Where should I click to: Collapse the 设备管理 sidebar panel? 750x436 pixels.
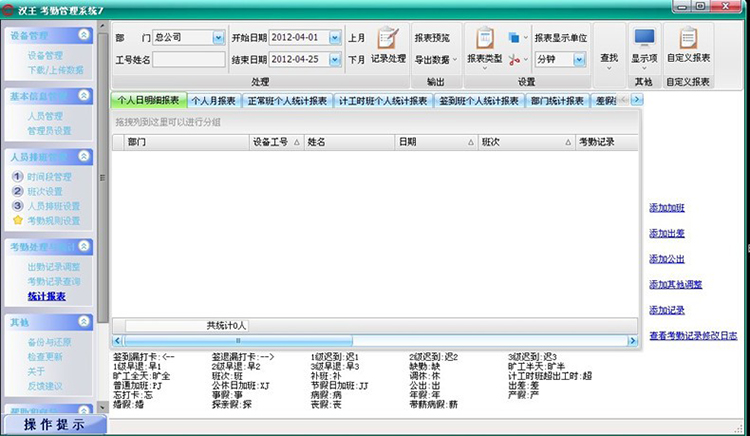[84, 34]
